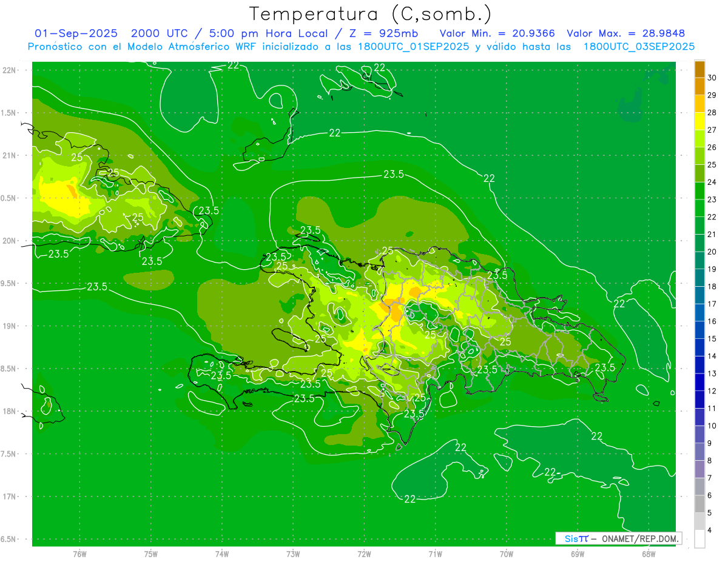Select the valid-until time 1800UTC_03SEP2025
This screenshot has height=562, width=728.
click(x=639, y=47)
